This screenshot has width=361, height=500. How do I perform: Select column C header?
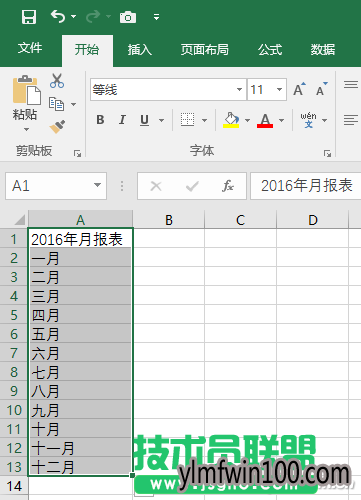pyautogui.click(x=241, y=220)
